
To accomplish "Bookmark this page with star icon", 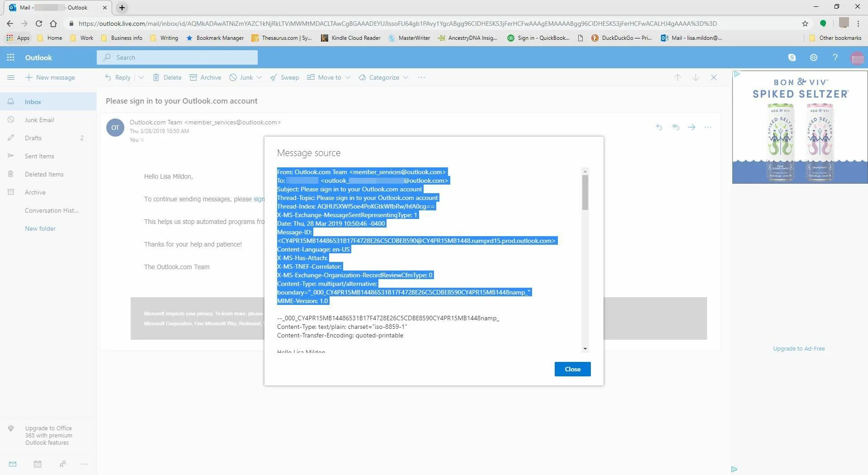I will [805, 24].
